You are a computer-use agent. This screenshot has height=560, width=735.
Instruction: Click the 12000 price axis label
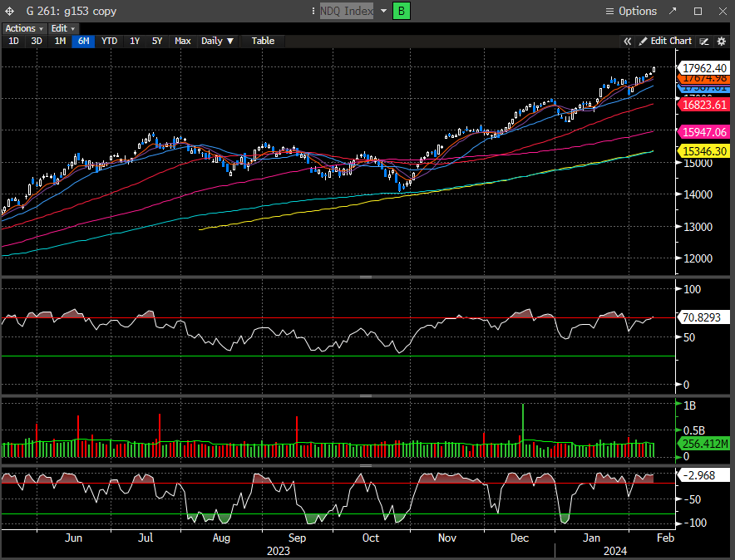pyautogui.click(x=698, y=258)
